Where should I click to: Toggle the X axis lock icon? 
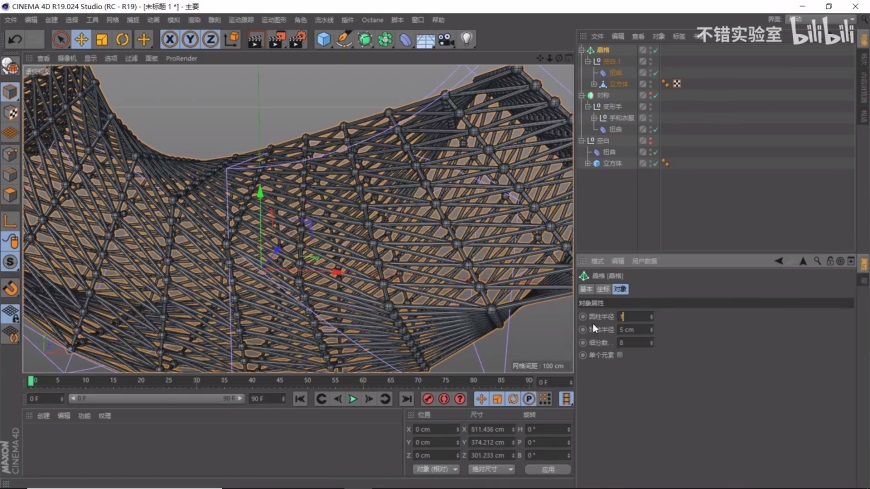(x=170, y=39)
